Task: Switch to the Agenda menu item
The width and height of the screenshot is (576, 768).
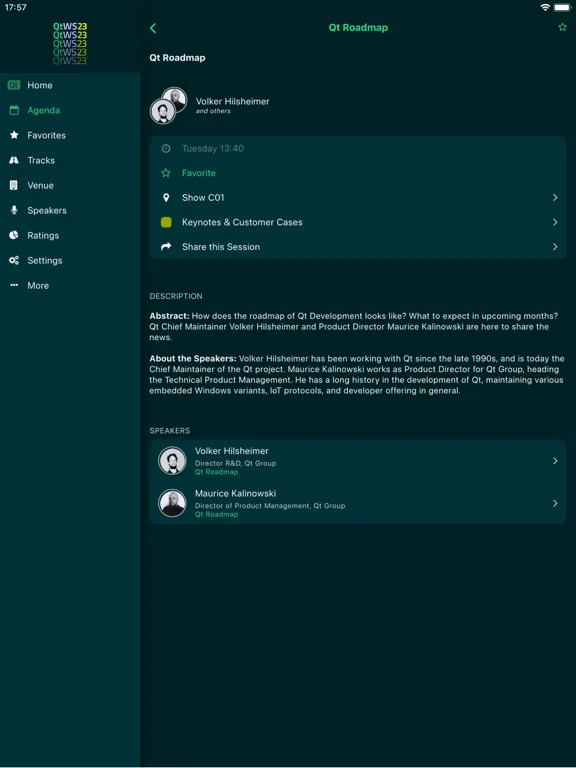Action: [70, 110]
